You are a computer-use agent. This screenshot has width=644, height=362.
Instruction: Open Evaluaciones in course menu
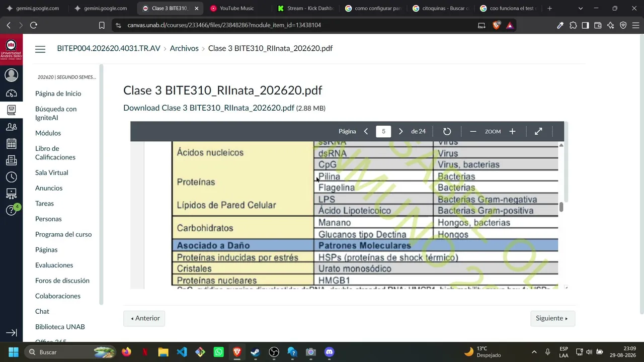54,265
